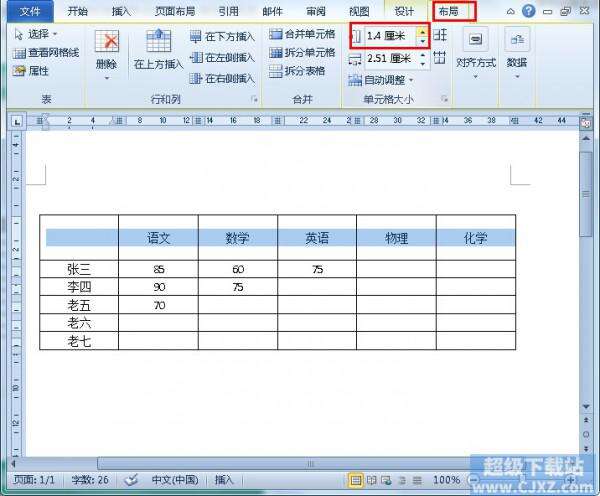Image resolution: width=600 pixels, height=496 pixels.
Task: Open word count 字数: 26
Action: coord(90,480)
